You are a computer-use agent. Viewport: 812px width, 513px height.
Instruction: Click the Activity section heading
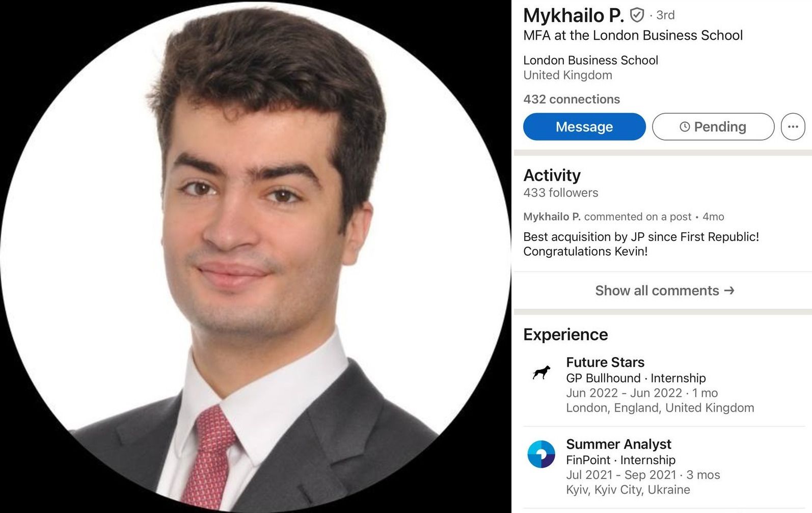pos(552,175)
